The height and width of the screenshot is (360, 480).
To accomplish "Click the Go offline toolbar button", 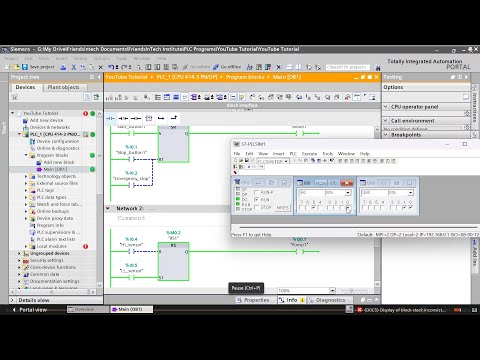I will point(227,67).
